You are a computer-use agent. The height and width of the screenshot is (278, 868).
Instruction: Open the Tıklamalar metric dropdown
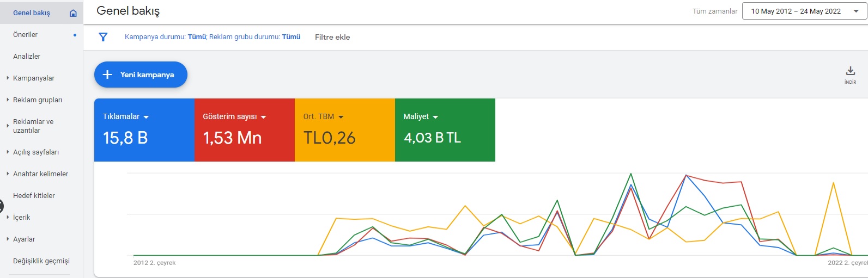pos(146,117)
